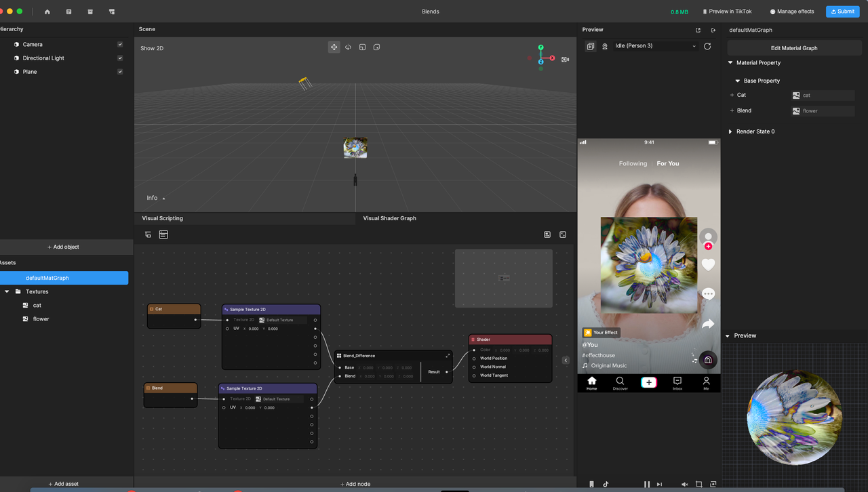
Task: Click the preview media source icon
Action: [590, 46]
